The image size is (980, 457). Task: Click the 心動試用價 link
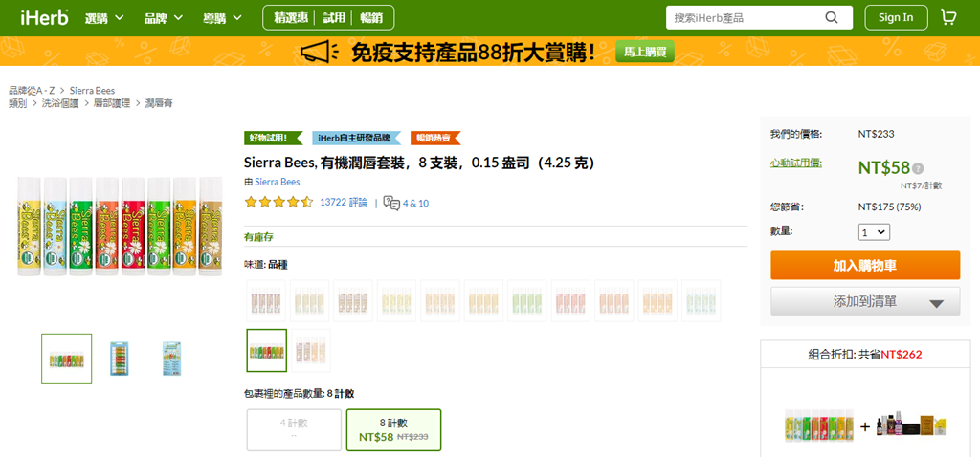point(795,163)
